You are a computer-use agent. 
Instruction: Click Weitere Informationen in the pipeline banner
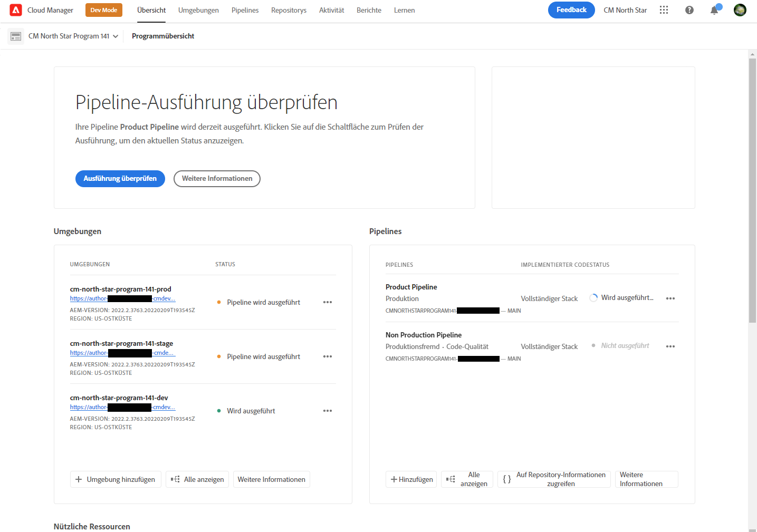[x=217, y=179]
